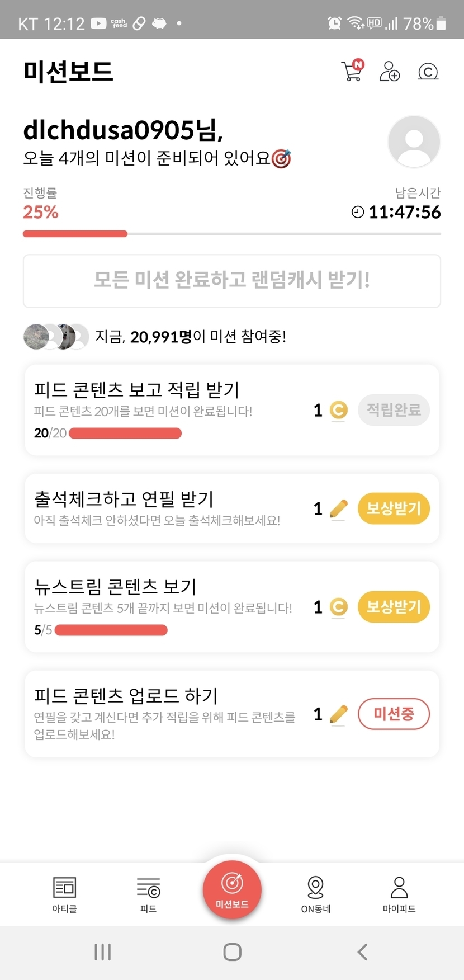Switch to the 피드 tab
Screen dimensions: 464x980
point(148,894)
